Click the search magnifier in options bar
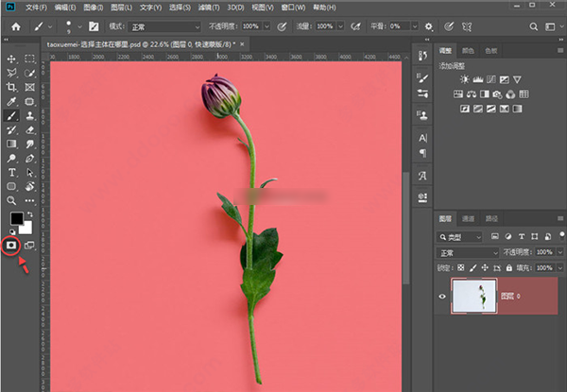The width and height of the screenshot is (567, 392). (533, 26)
